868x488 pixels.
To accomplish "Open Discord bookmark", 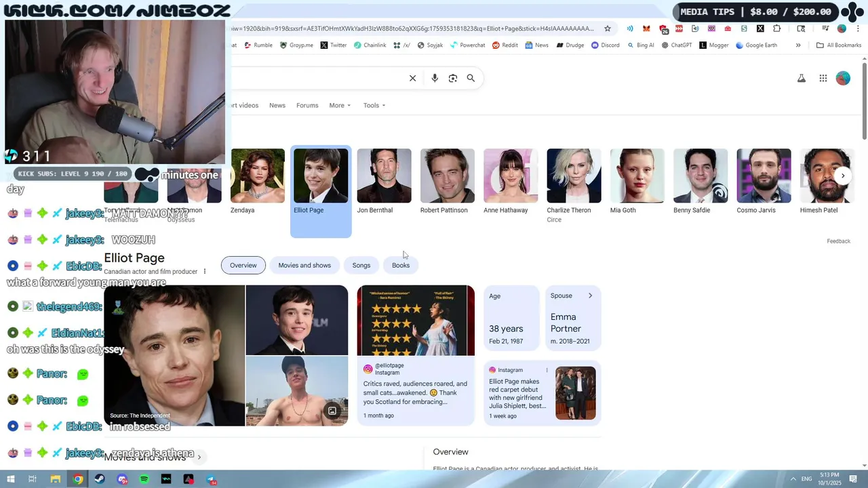I will (606, 45).
